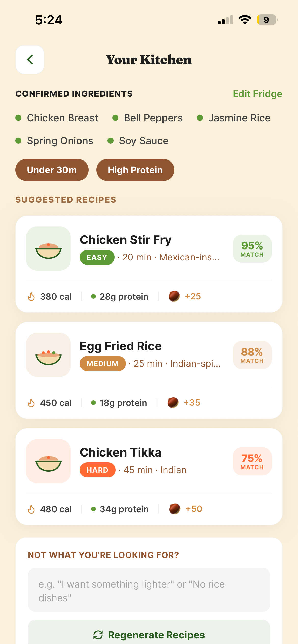298x644 pixels.
Task: Toggle the Under 30m filter chip
Action: point(52,170)
